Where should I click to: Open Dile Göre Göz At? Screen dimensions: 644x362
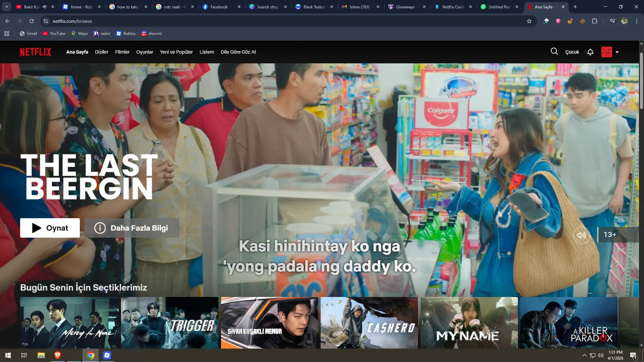[238, 52]
